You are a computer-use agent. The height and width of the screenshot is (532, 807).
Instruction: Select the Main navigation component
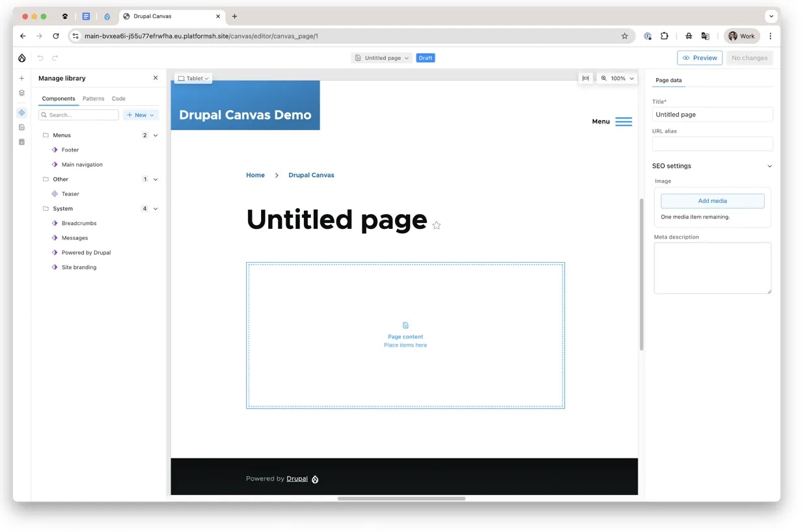82,165
